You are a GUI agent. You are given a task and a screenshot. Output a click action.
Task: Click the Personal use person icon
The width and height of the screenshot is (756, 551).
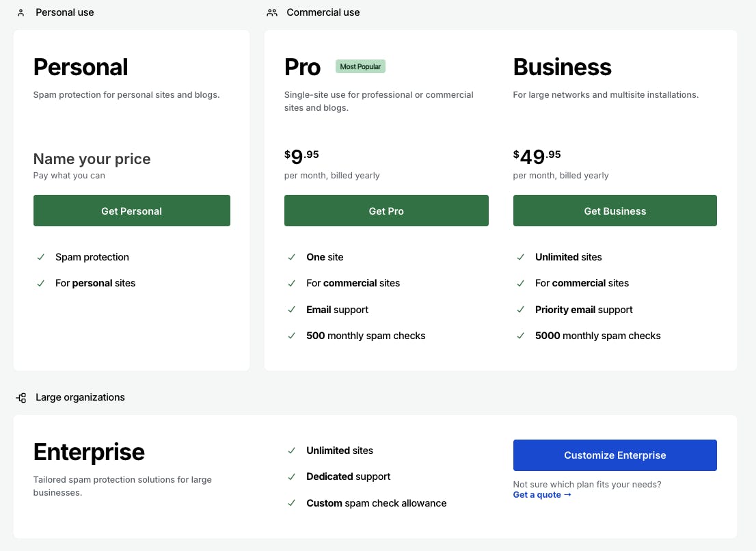(x=21, y=12)
